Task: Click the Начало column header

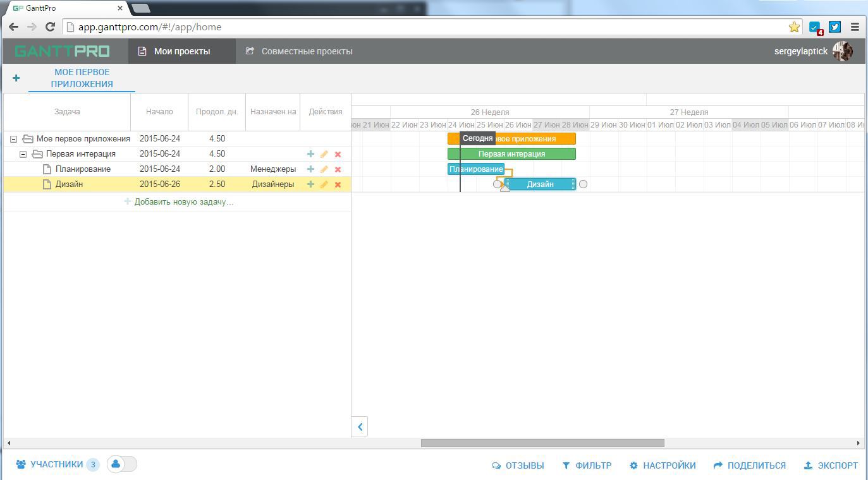Action: 159,112
